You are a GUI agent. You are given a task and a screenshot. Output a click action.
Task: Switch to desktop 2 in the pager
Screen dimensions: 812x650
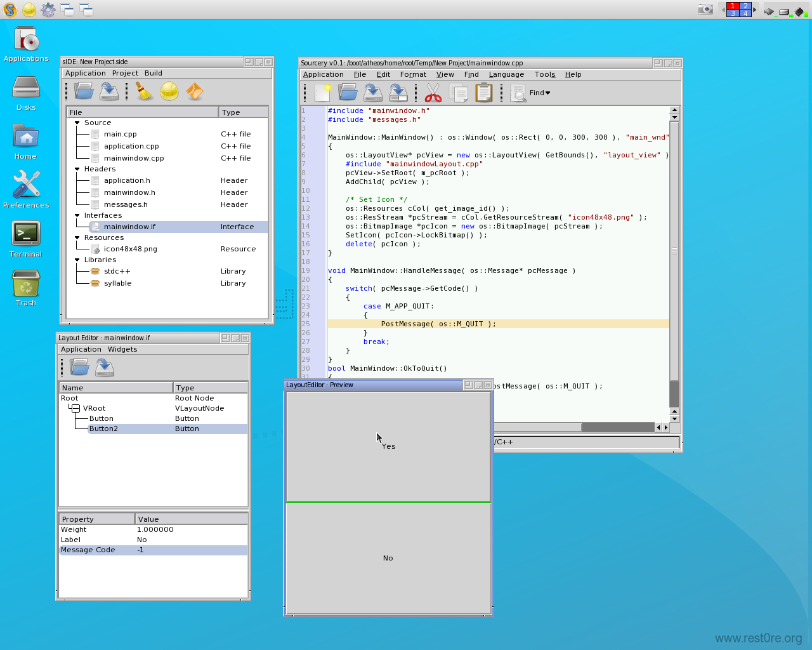(x=745, y=6)
